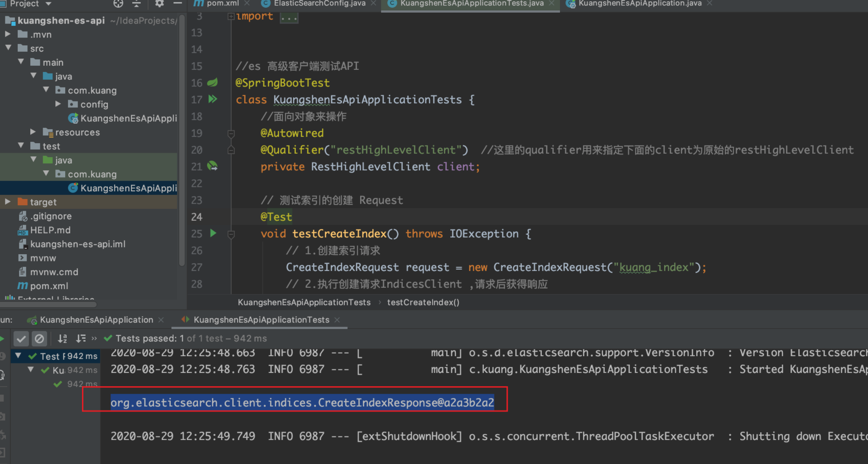Click folded import ellipsis placeholder
Viewport: 868px width, 464px height.
[x=289, y=17]
